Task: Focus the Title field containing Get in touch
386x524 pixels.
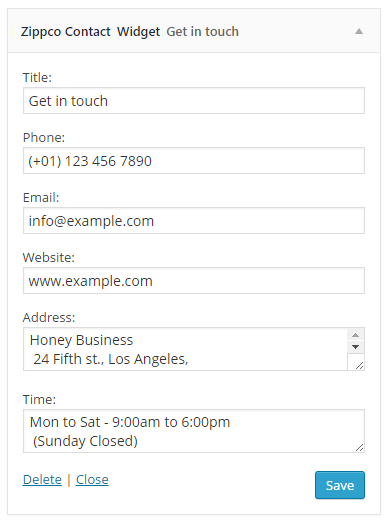Action: click(x=194, y=101)
